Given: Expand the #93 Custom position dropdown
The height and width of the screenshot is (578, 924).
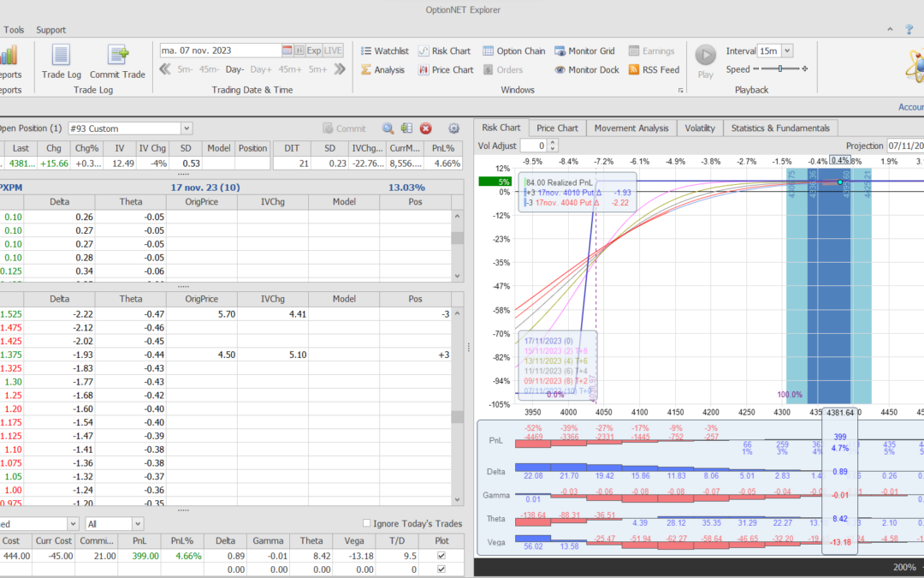Looking at the screenshot, I should [187, 128].
